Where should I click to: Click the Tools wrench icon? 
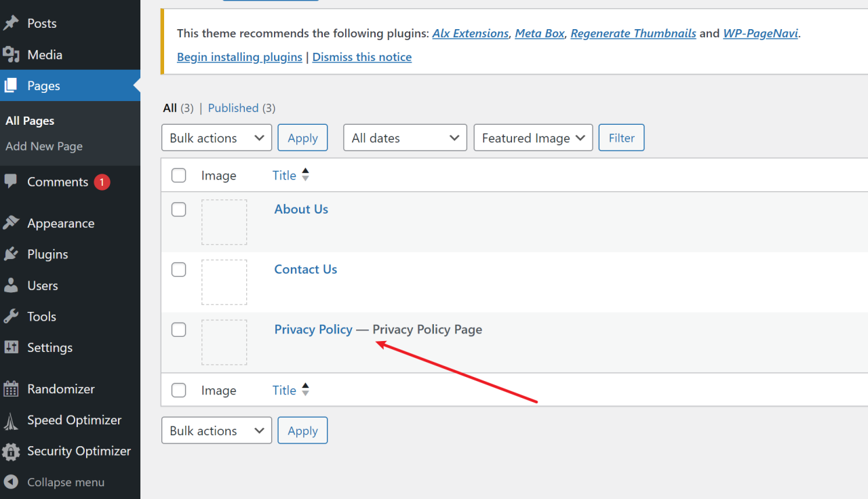click(x=11, y=317)
